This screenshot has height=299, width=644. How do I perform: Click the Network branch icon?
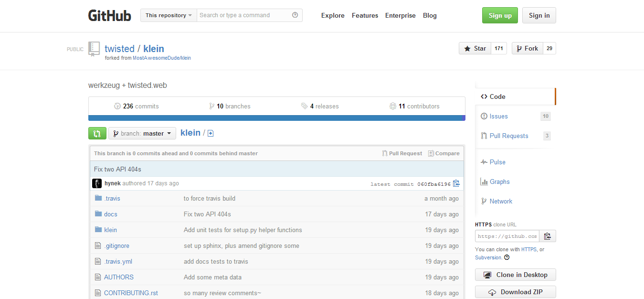coord(484,201)
